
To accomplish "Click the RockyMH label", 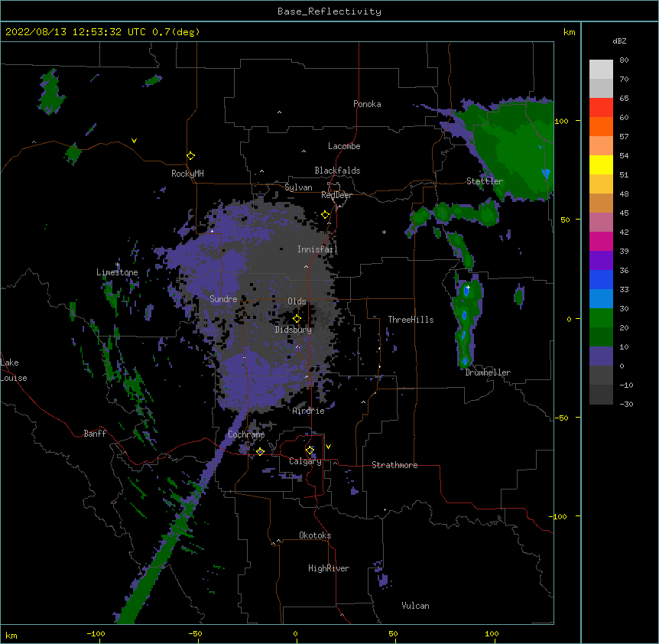I will point(187,173).
